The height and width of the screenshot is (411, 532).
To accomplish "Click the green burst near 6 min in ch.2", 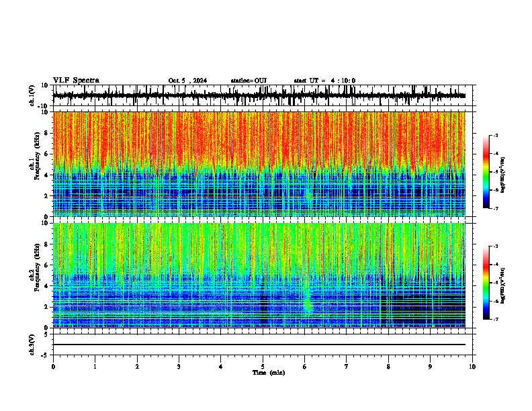I will pyautogui.click(x=308, y=303).
